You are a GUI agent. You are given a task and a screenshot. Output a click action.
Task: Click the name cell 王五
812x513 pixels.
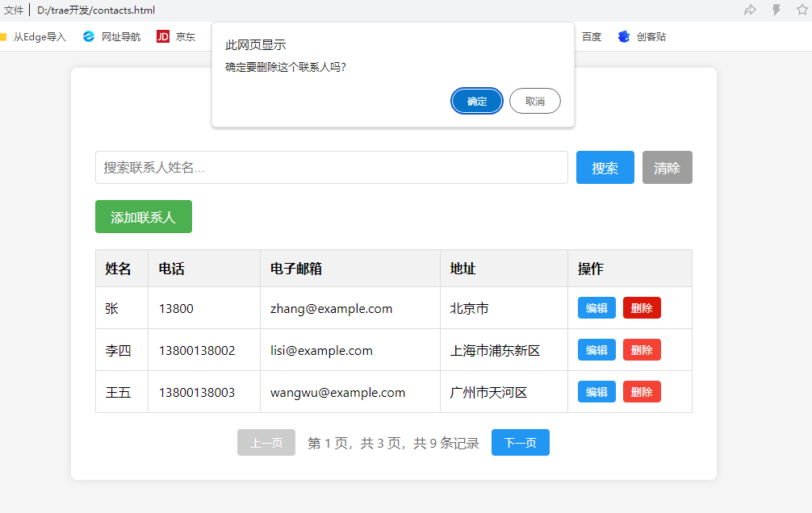click(118, 392)
